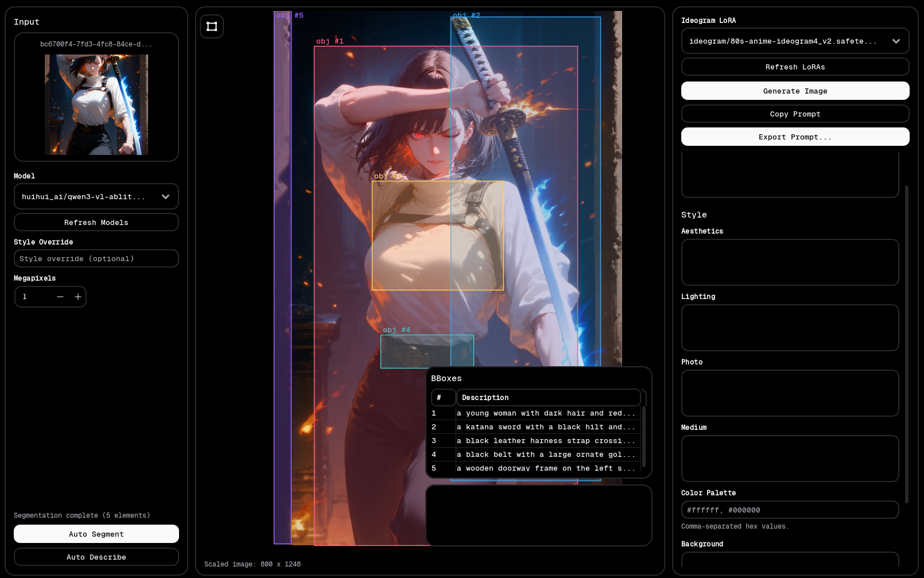The height and width of the screenshot is (578, 924).
Task: Click the input image thumbnail
Action: (x=96, y=104)
